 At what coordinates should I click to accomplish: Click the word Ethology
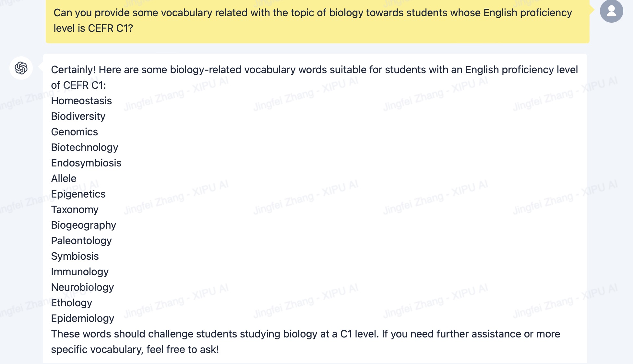point(72,303)
